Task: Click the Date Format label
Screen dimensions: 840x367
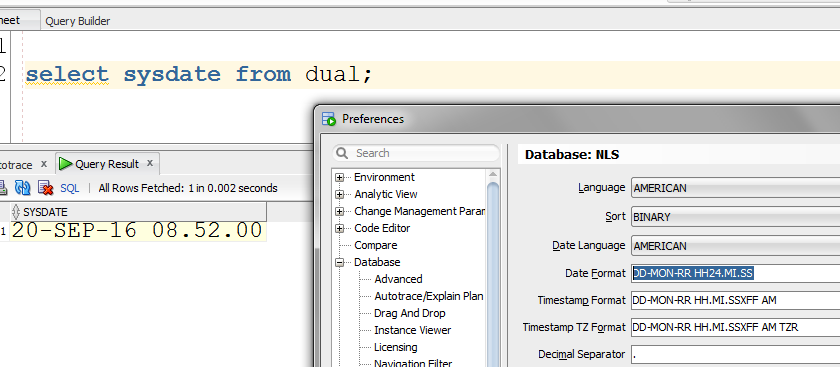Action: 595,273
